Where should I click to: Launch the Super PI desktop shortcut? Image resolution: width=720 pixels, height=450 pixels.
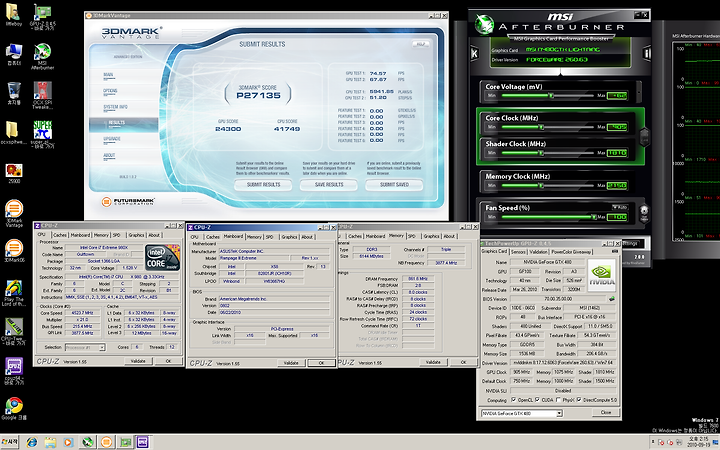[x=43, y=134]
